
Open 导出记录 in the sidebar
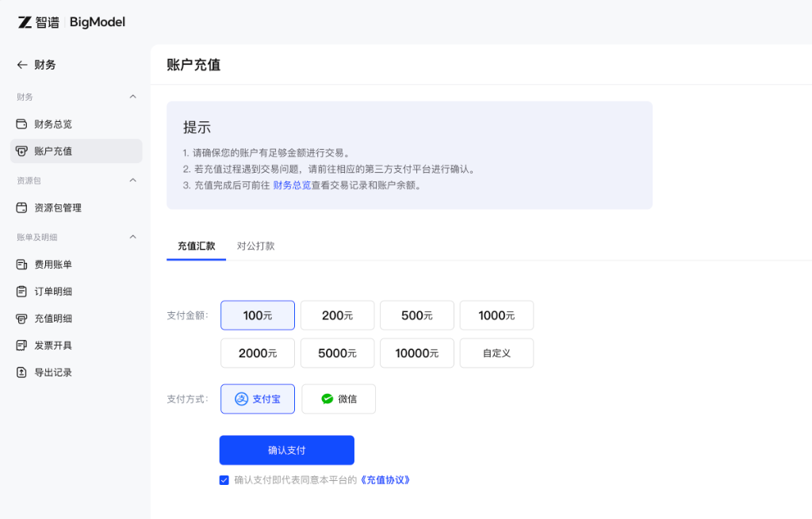point(76,372)
